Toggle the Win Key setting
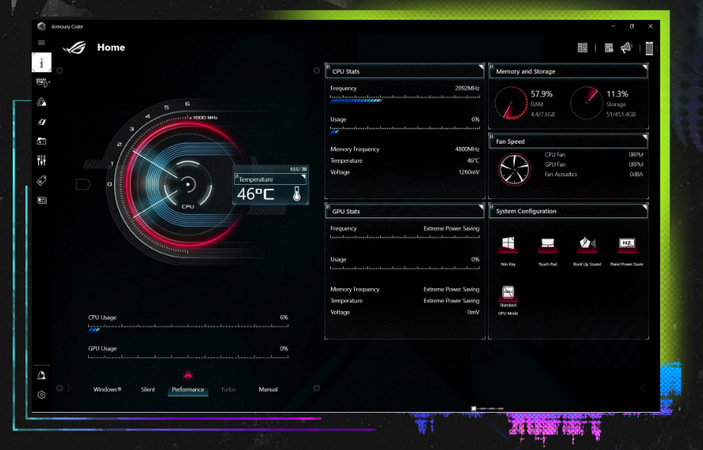This screenshot has width=703, height=450. point(508,245)
